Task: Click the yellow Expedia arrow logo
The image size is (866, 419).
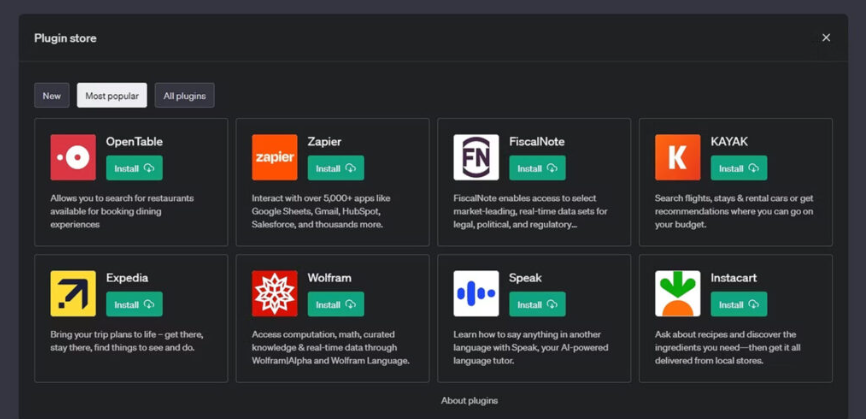Action: click(73, 294)
